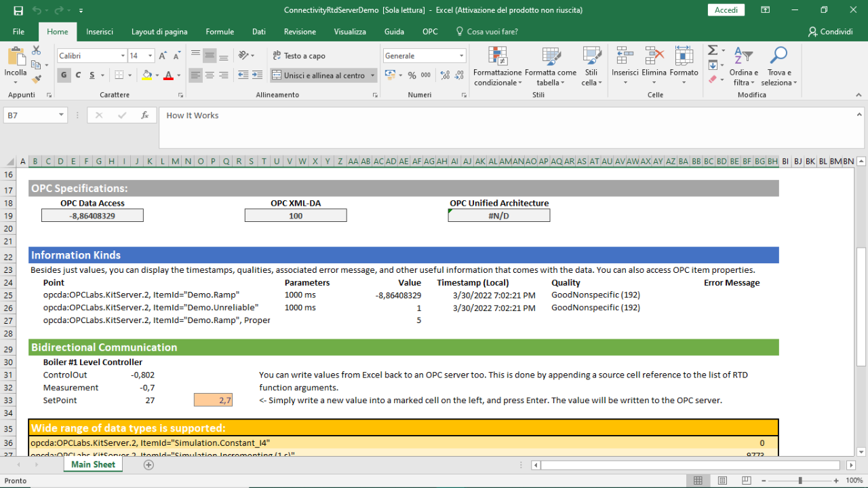Open the Trova e seleziona dropdown
The height and width of the screenshot is (488, 868).
[779, 66]
